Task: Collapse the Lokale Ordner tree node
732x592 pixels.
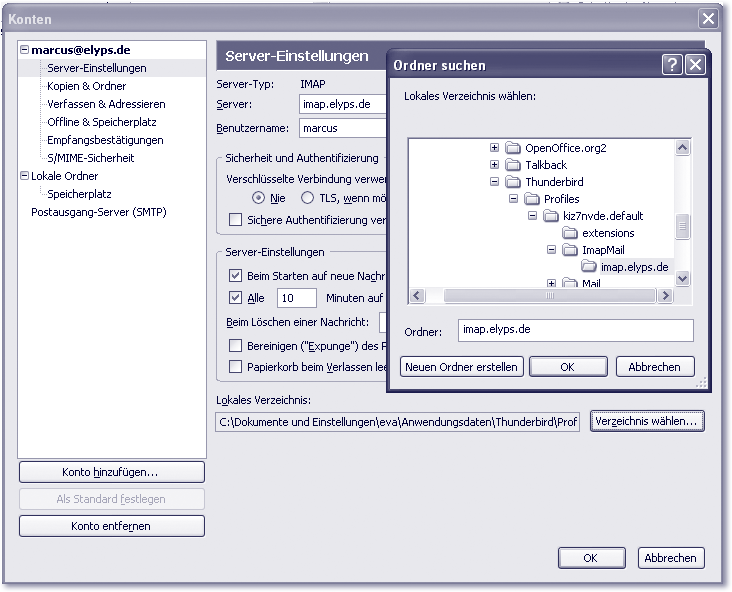Action: coord(24,176)
